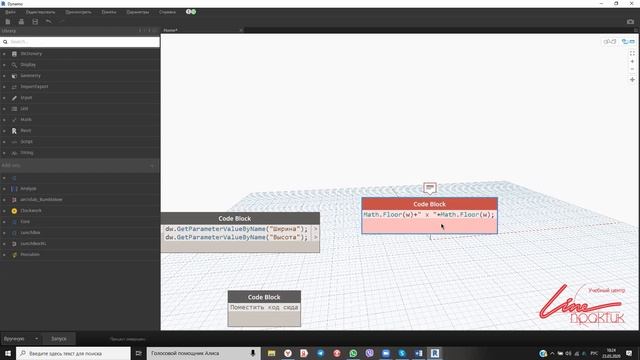640x360 pixels.
Task: Click the canvas Zoom Out minus
Action: pyautogui.click(x=632, y=69)
